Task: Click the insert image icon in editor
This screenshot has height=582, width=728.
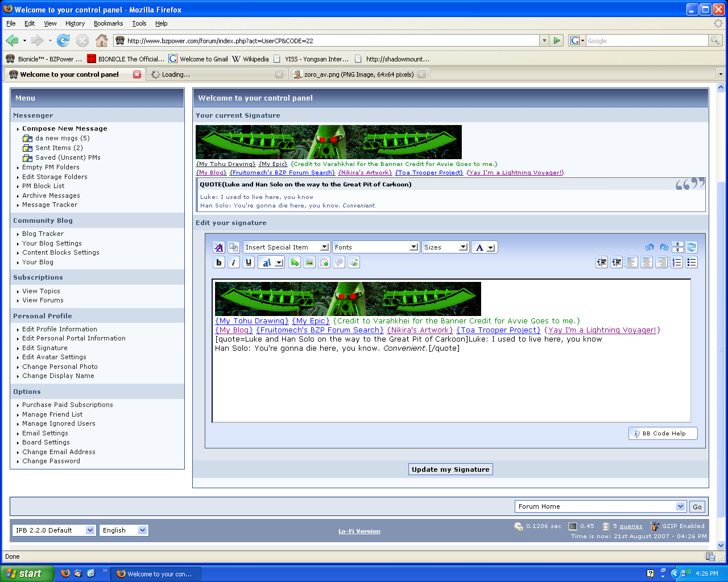Action: tap(309, 263)
